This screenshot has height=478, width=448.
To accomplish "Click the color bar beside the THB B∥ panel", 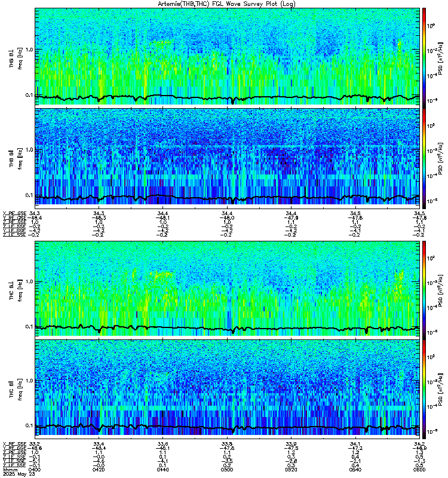I will tap(424, 159).
